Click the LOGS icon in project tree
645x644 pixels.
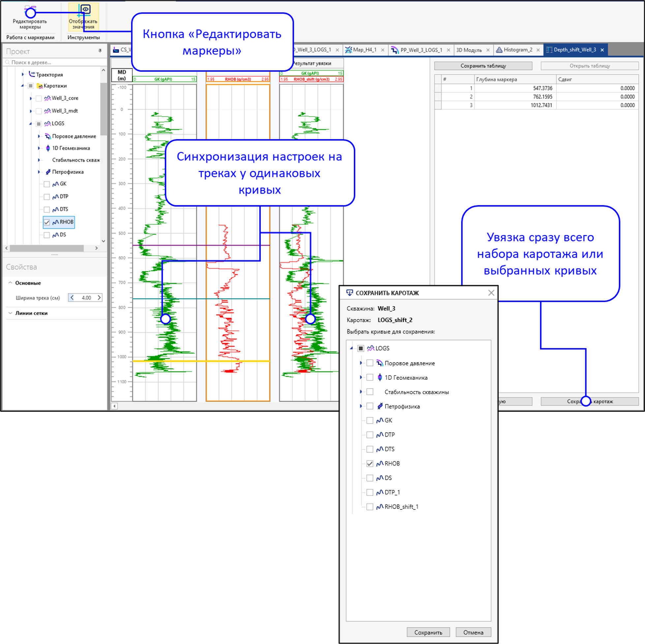[47, 124]
